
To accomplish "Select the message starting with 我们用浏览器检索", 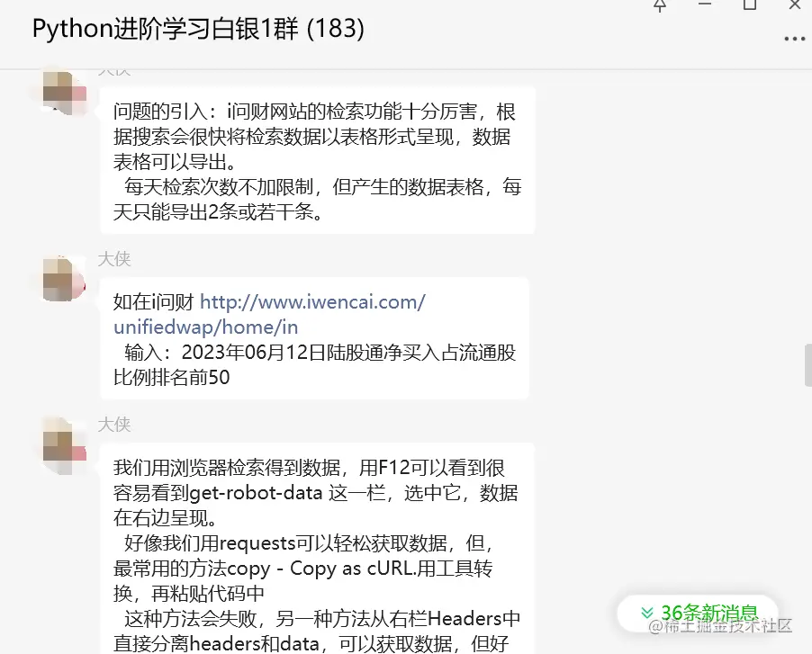I will [318, 549].
